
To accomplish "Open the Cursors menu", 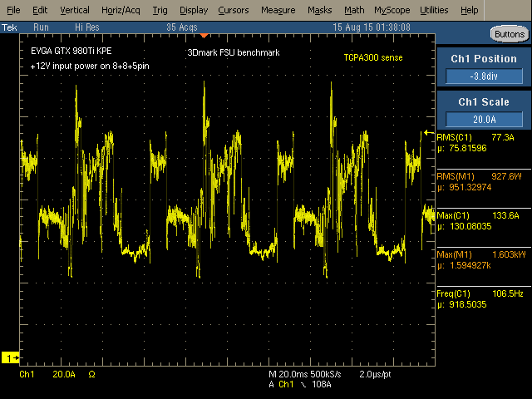I will [234, 11].
